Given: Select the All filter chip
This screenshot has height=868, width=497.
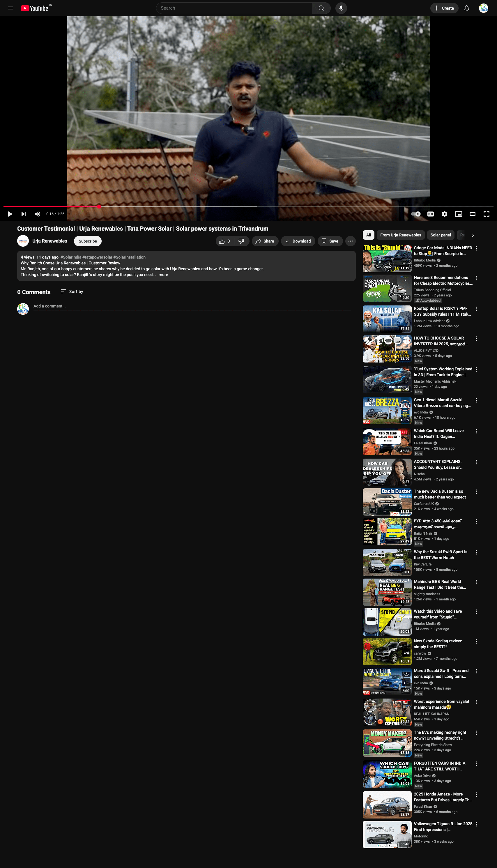Looking at the screenshot, I should tap(368, 235).
